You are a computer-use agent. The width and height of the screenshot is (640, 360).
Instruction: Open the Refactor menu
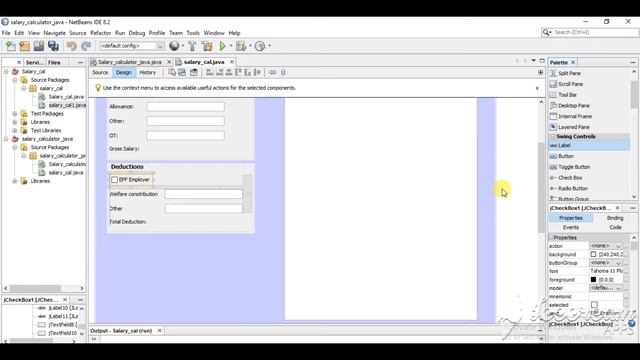click(x=100, y=33)
